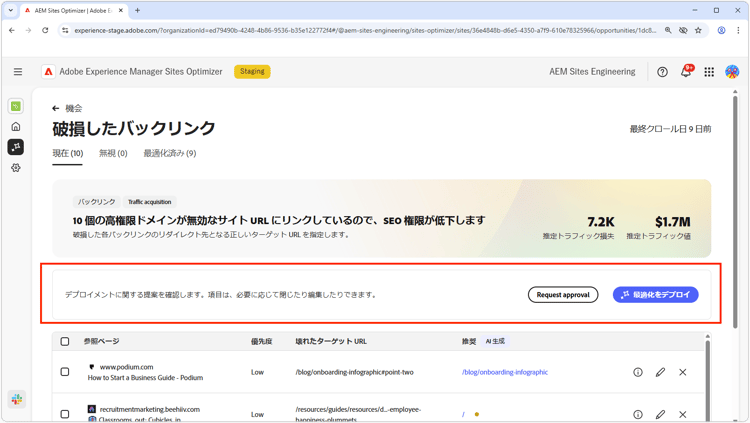The image size is (750, 423).
Task: Open the /blog/onboarding-infographic recommended link
Action: [505, 372]
